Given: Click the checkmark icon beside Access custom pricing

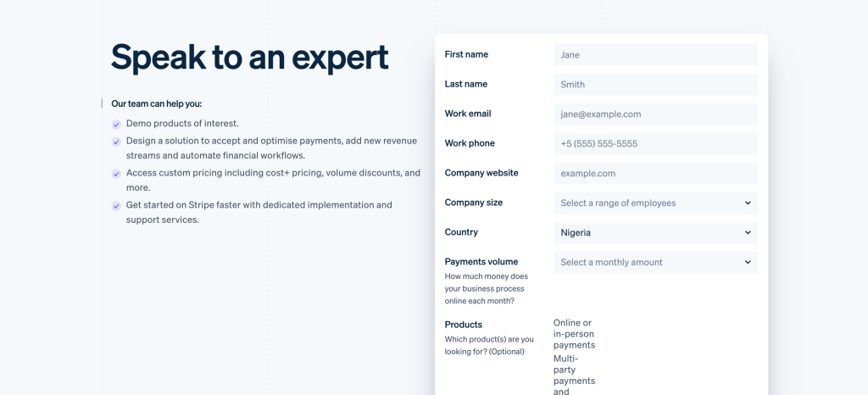Looking at the screenshot, I should [x=116, y=174].
